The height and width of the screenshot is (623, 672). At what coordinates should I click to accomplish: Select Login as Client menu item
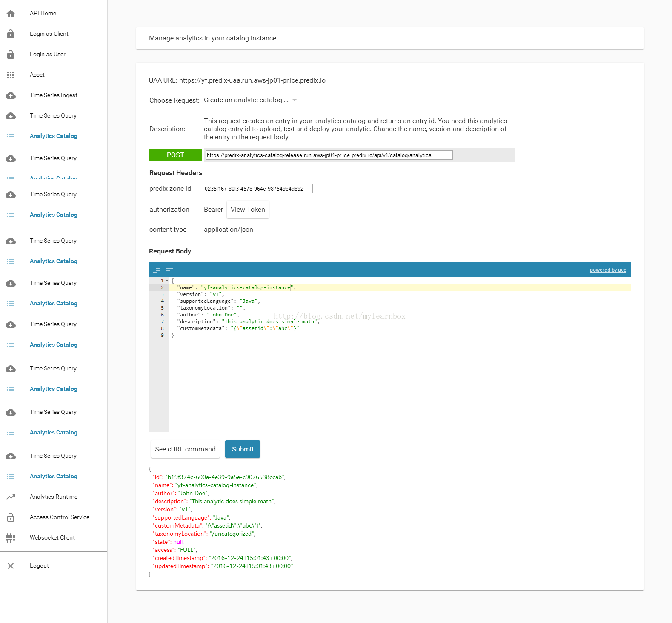pos(49,34)
